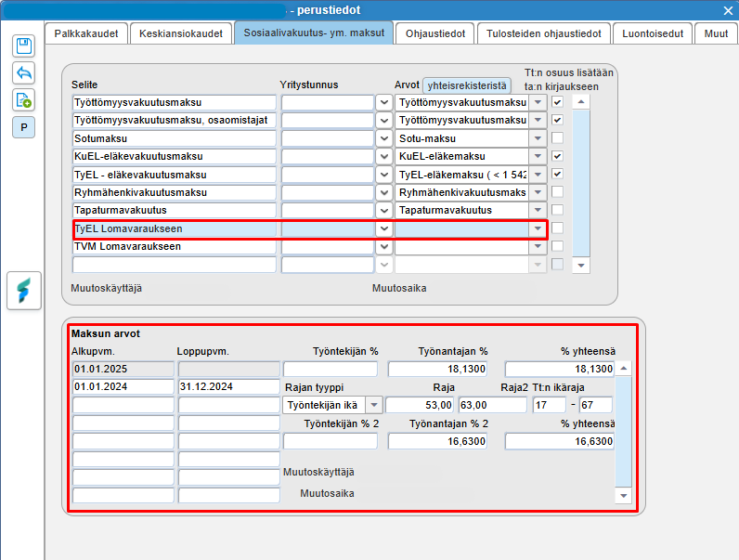Expand Yritystunnus dropdown for Sotumaksu row
This screenshot has width=739, height=560.
(384, 138)
